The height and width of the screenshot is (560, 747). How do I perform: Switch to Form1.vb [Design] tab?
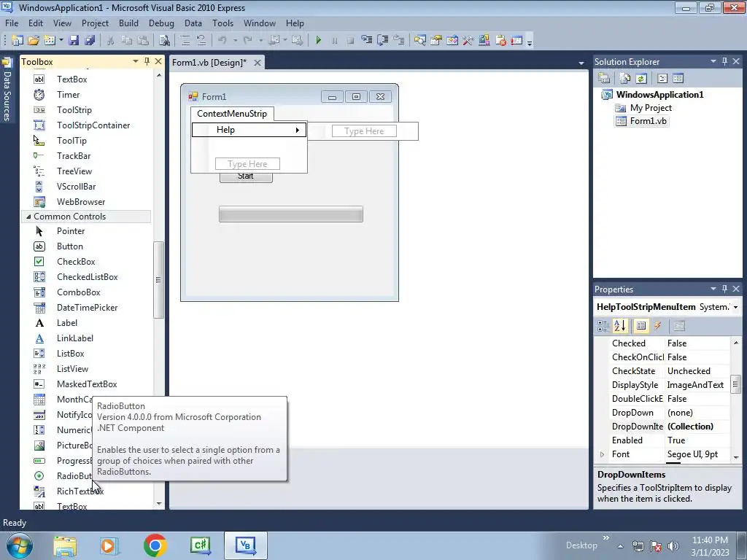point(209,63)
